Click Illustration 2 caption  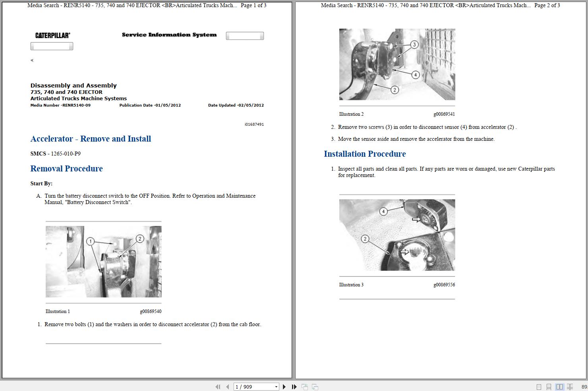tap(351, 114)
